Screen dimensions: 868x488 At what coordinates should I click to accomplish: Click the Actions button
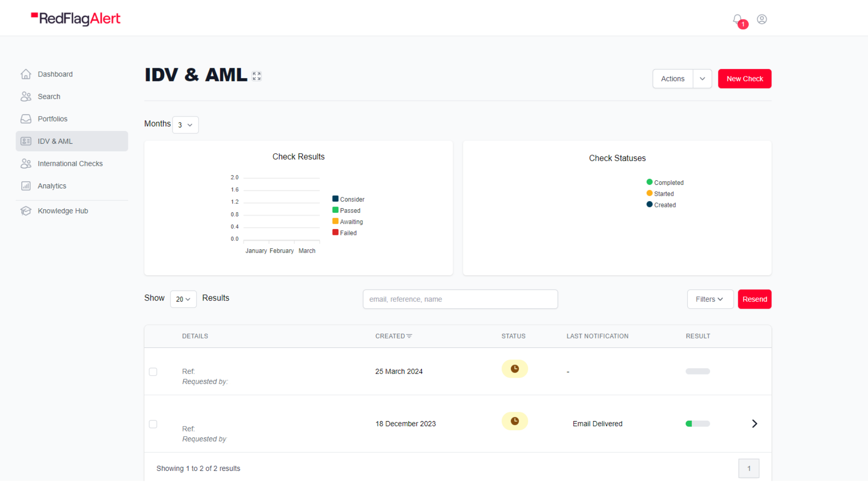(673, 79)
